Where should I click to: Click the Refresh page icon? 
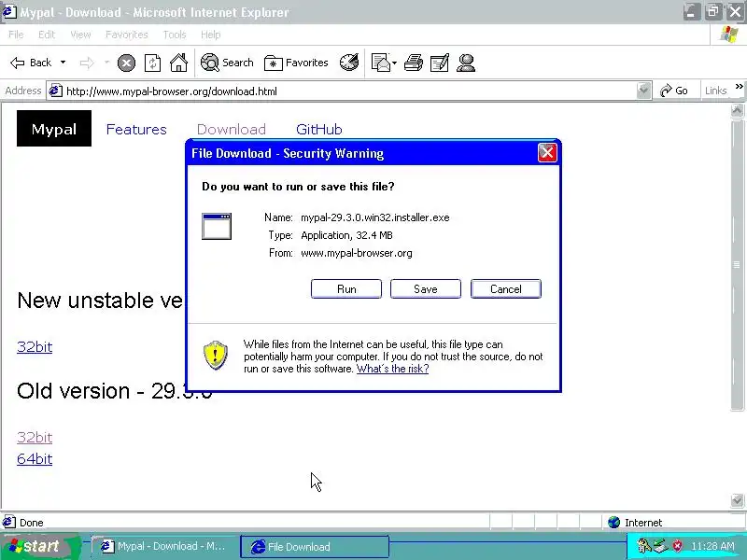click(152, 63)
